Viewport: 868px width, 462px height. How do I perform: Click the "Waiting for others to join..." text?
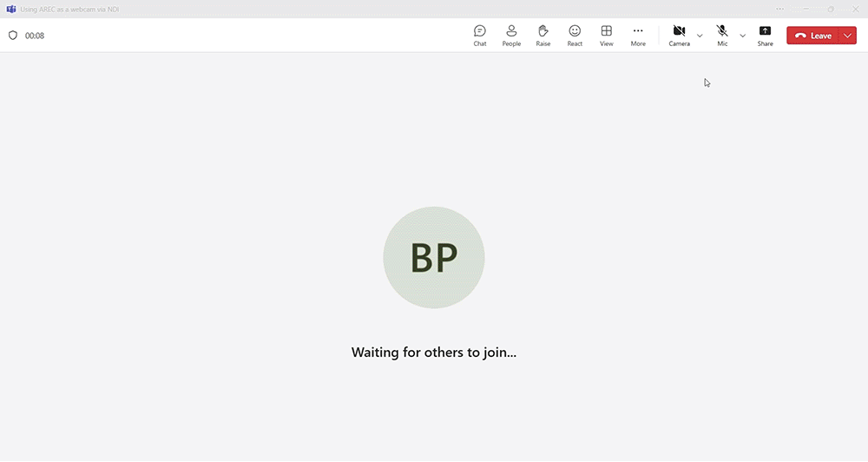[x=434, y=353]
